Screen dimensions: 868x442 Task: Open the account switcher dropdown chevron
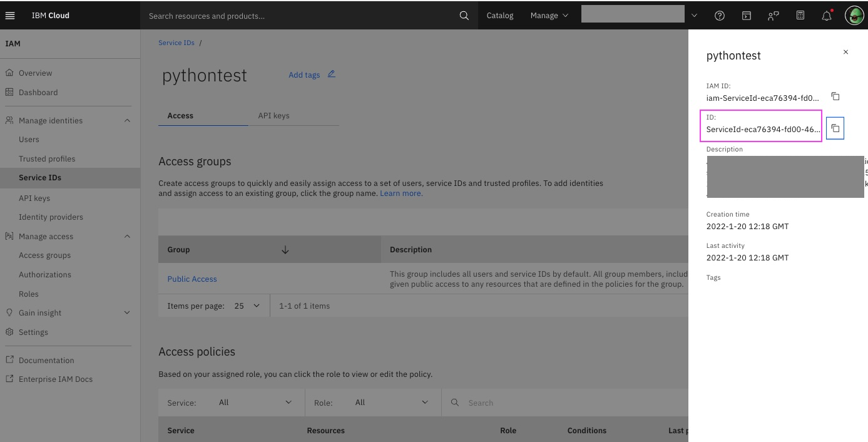[x=694, y=16]
